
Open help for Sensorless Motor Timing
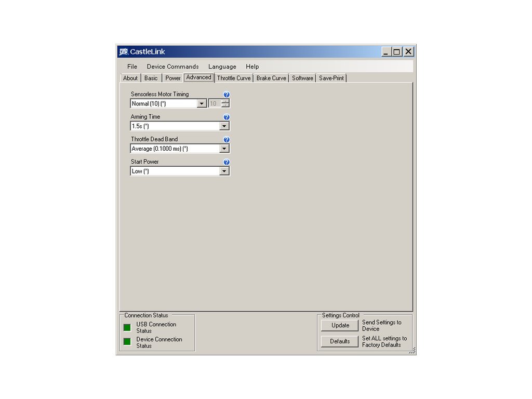pyautogui.click(x=227, y=95)
